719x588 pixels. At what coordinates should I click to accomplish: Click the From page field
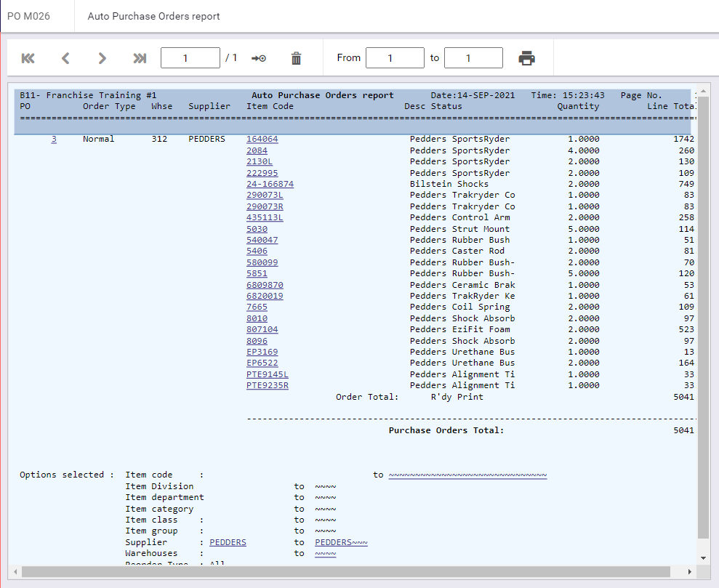[x=395, y=57]
